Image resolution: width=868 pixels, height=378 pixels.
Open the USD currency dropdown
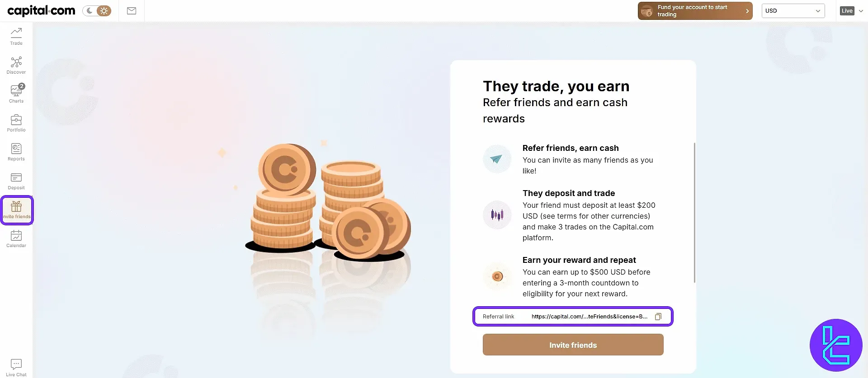tap(793, 11)
